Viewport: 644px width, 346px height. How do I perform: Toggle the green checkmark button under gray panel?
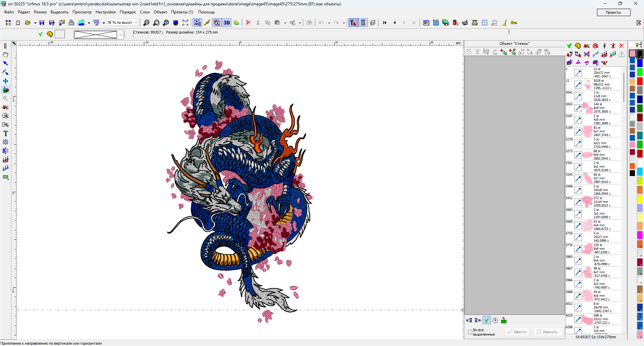(x=486, y=321)
